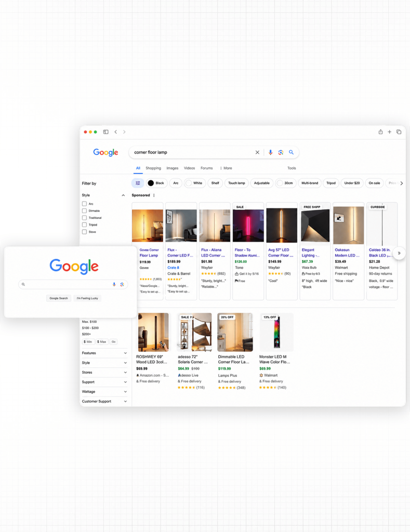Go back with the browser back arrow

point(116,132)
